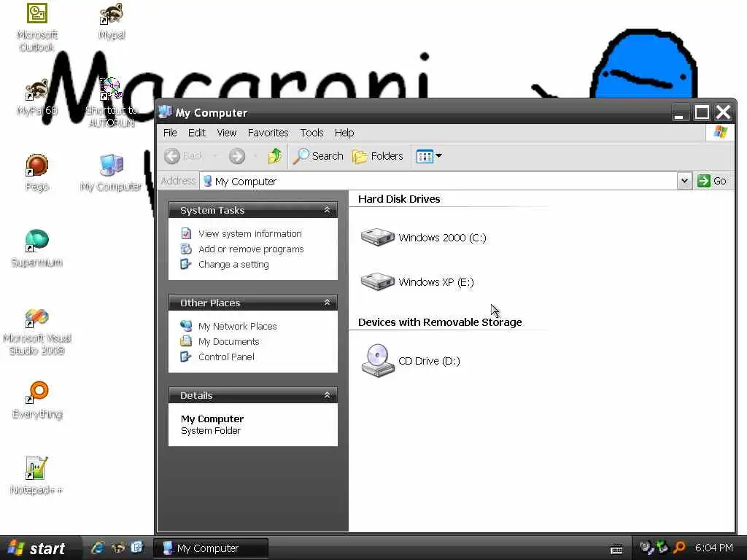This screenshot has height=560, width=747.
Task: Open the Tools menu
Action: (x=311, y=133)
